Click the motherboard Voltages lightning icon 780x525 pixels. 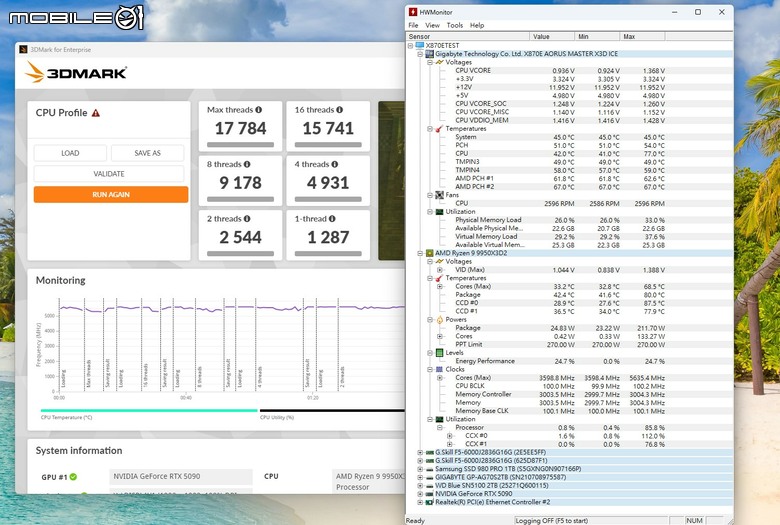coord(439,62)
